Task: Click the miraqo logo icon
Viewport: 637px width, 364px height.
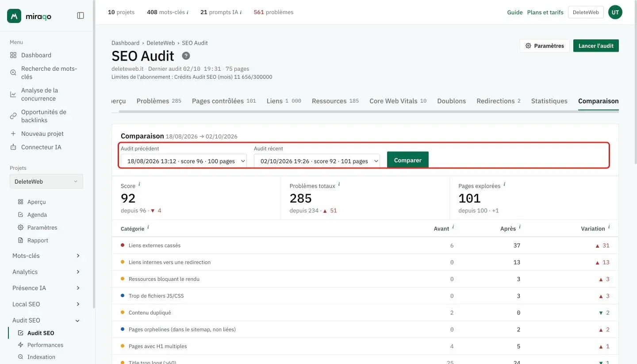Action: [14, 16]
